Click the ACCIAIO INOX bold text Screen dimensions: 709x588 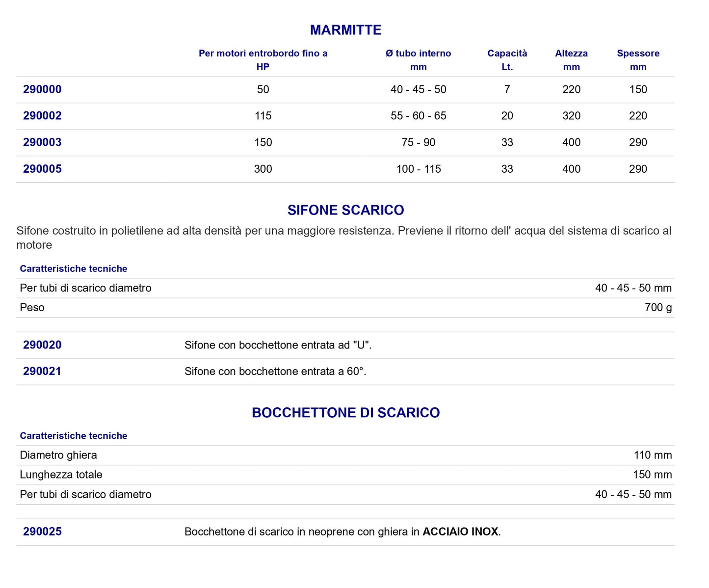[460, 532]
